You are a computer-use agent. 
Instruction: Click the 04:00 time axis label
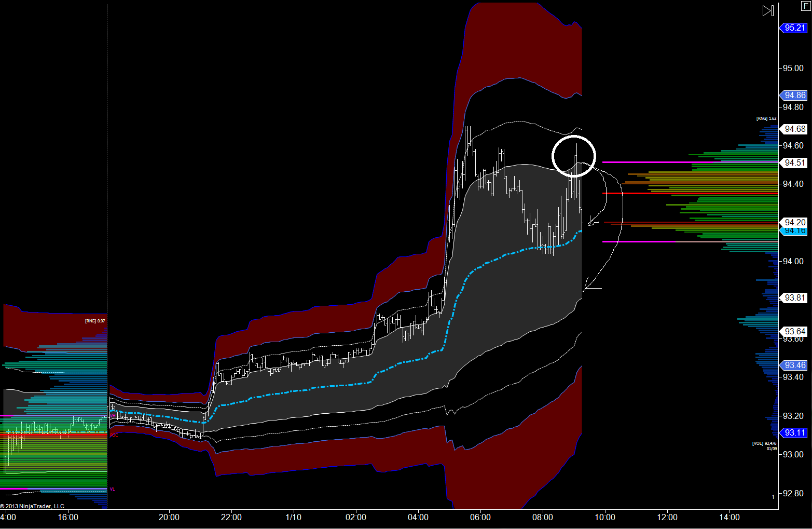(418, 517)
